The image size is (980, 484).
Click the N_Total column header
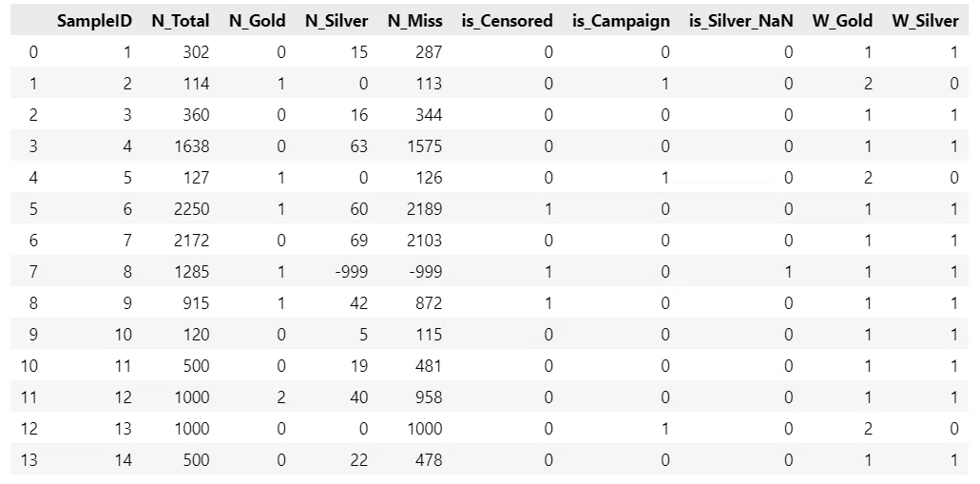(x=180, y=21)
